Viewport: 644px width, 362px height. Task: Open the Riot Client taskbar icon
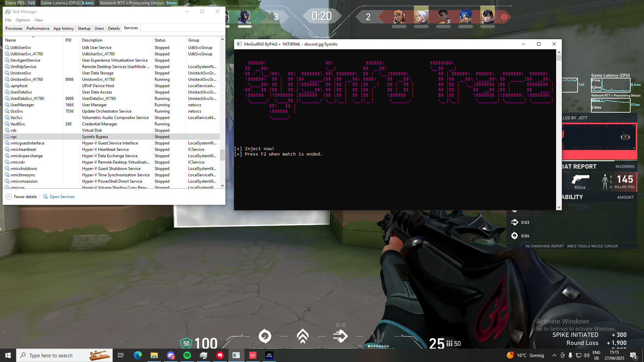pyautogui.click(x=220, y=355)
